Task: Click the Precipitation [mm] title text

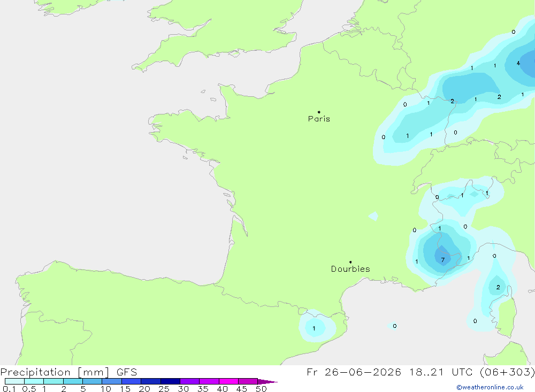Action: coord(55,372)
